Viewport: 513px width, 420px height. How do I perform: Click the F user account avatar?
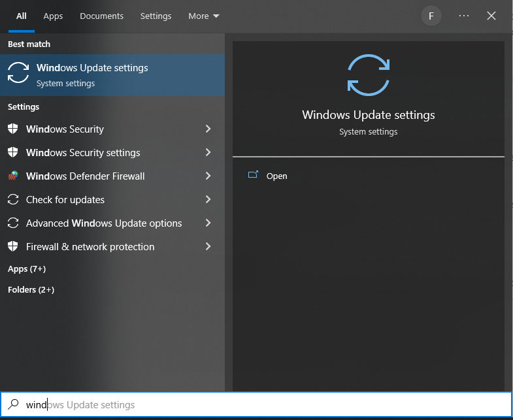(431, 16)
